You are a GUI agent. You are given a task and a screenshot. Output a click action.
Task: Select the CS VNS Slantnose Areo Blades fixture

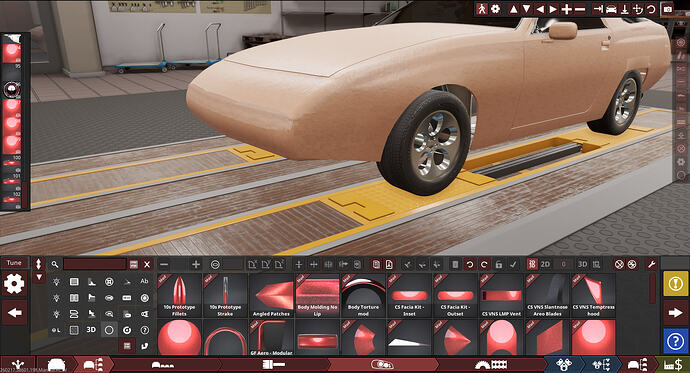(x=547, y=295)
